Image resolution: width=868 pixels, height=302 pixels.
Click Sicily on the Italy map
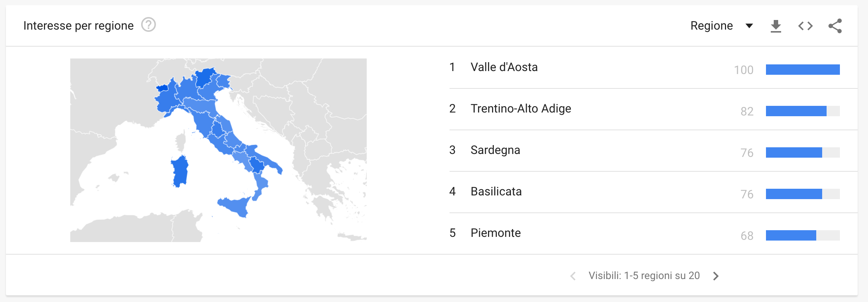[x=235, y=207]
